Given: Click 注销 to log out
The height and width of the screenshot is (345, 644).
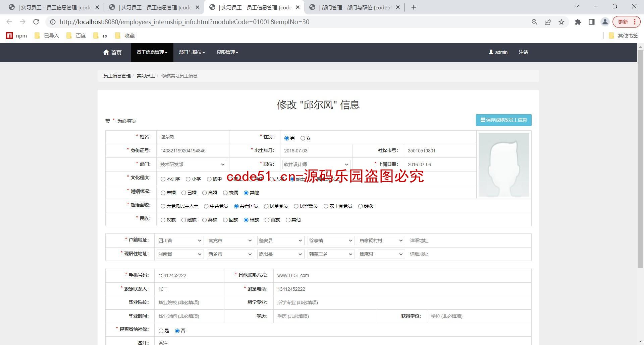Looking at the screenshot, I should (523, 52).
